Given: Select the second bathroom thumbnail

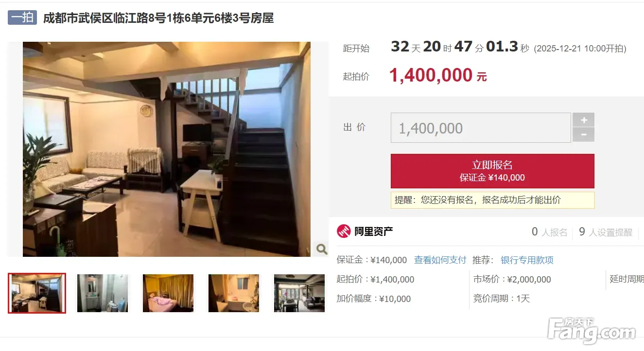Looking at the screenshot, I should pyautogui.click(x=103, y=293).
